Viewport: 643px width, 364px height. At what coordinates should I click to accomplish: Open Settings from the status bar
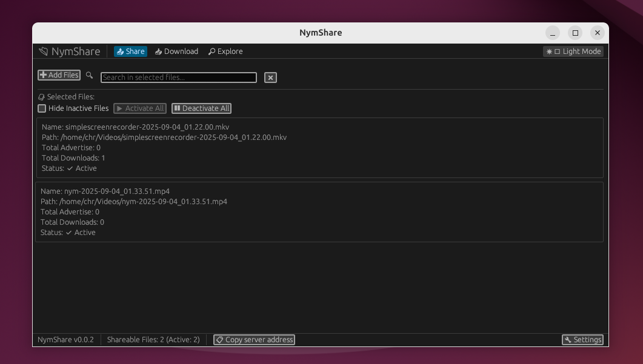tap(582, 340)
